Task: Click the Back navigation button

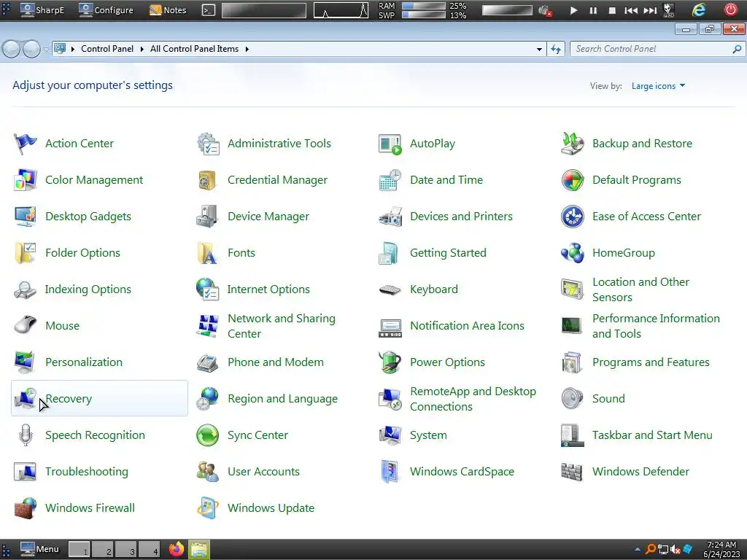Action: 12,49
